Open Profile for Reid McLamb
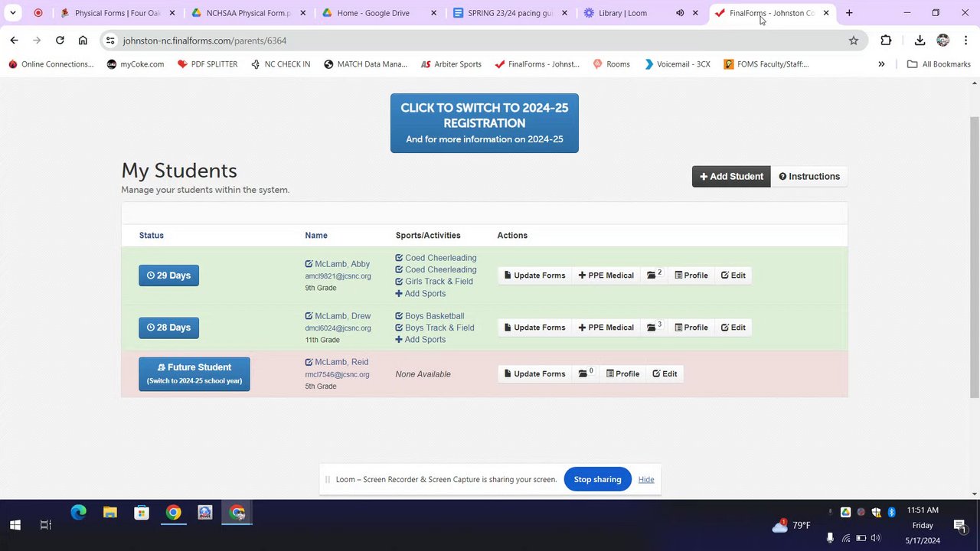This screenshot has height=551, width=980. click(x=622, y=373)
